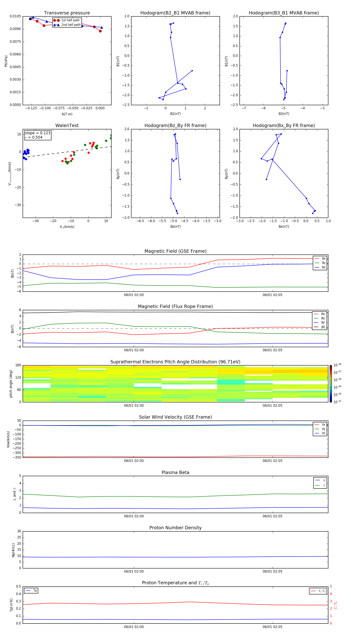The image size is (351, 644).
Task: Click the 'A(T·m)' x-axis label
Action: click(67, 114)
